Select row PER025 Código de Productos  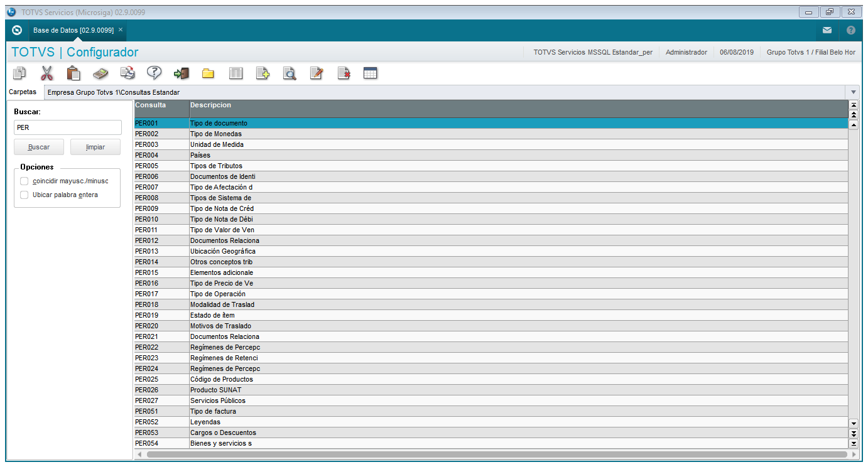point(491,379)
